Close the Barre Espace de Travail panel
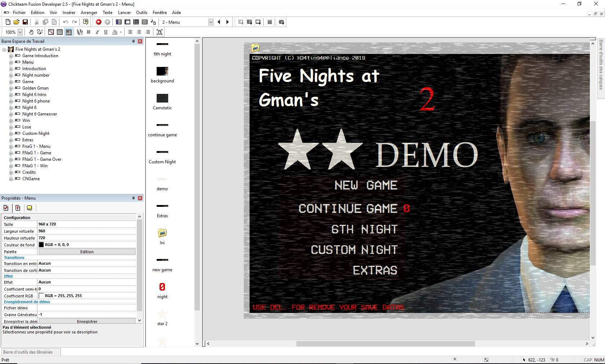 pyautogui.click(x=140, y=41)
